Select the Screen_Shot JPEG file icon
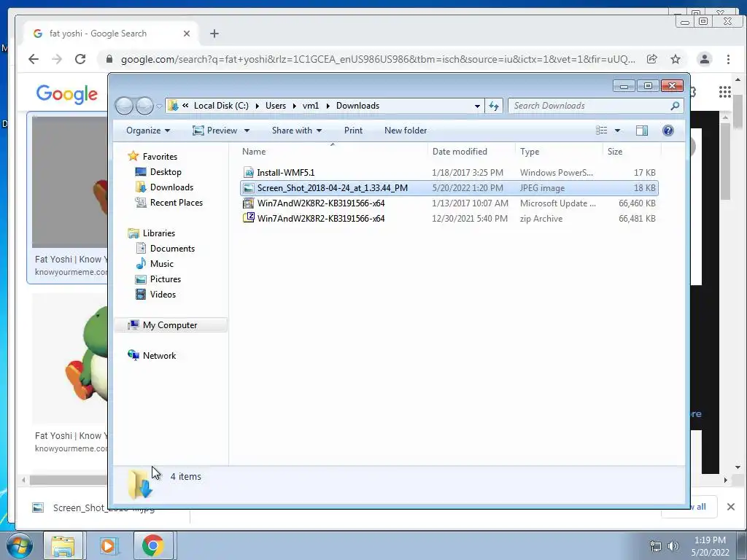 248,188
